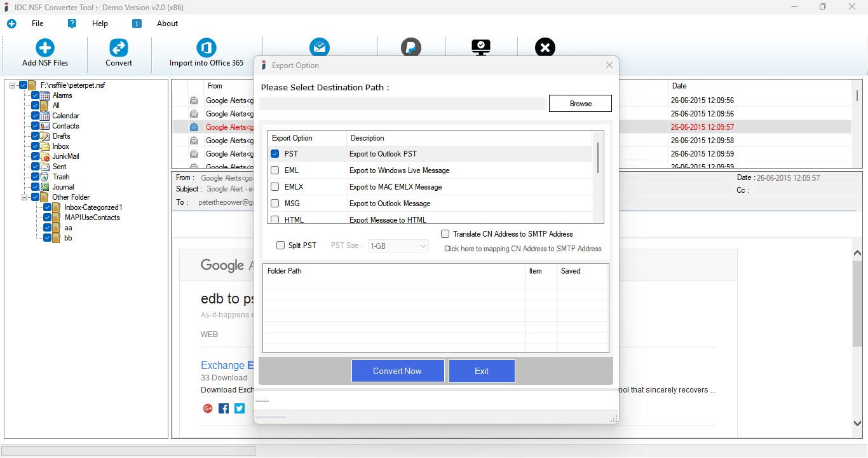Uncheck the Contacts folder checkbox
The height and width of the screenshot is (458, 868).
coord(36,126)
